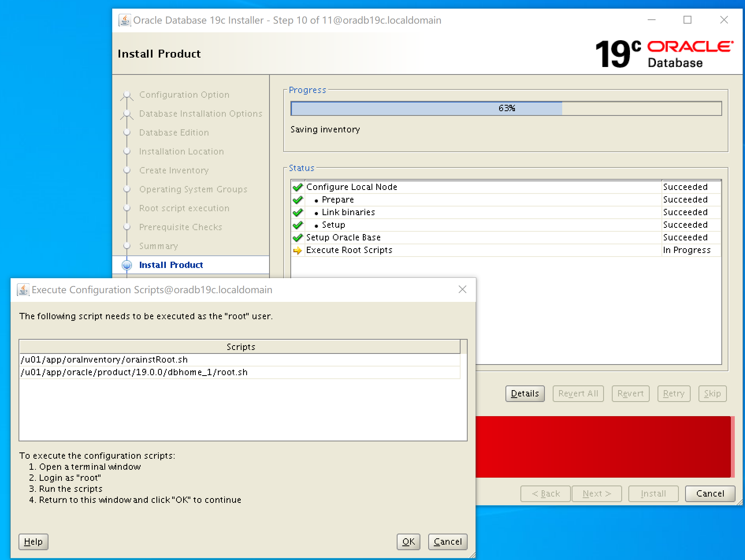The height and width of the screenshot is (560, 745).
Task: Click the Configuration Option step marker
Action: click(127, 95)
